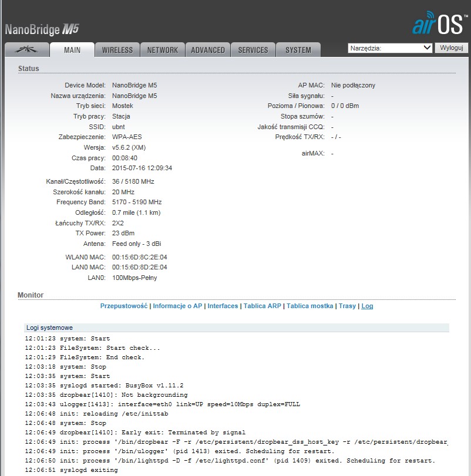Click the LAN0 value 100Mbps-Pełny
Screen dimensions: 471x476
134,278
